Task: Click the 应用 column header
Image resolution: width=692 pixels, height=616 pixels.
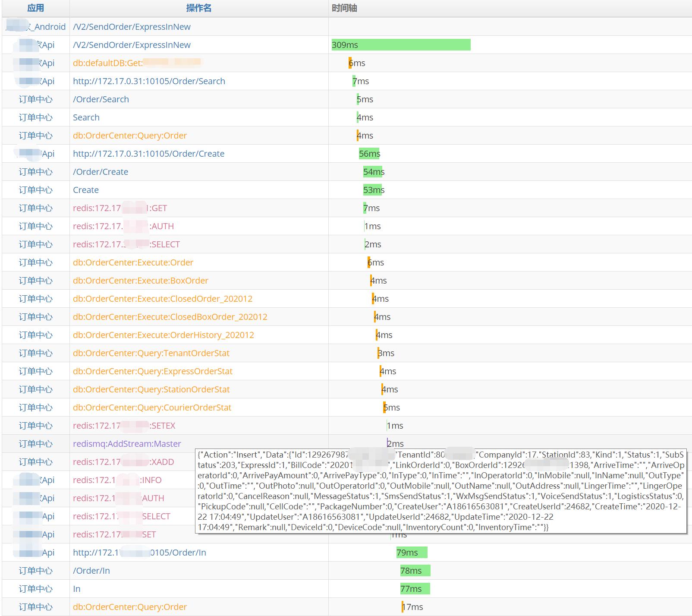Action: [x=35, y=8]
